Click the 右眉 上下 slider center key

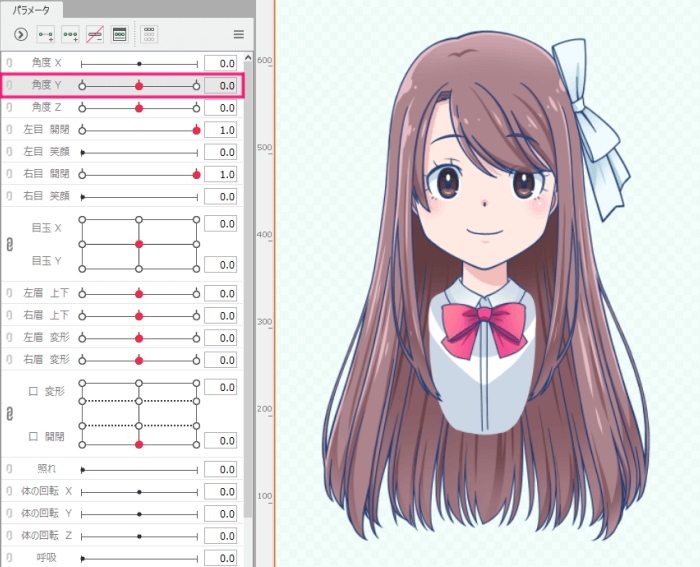139,316
